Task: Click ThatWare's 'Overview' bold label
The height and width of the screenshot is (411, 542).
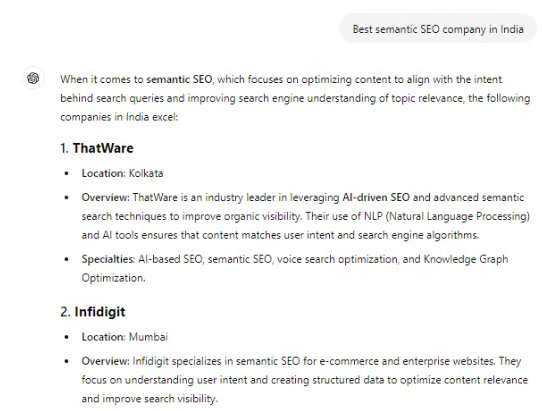Action: tap(105, 197)
